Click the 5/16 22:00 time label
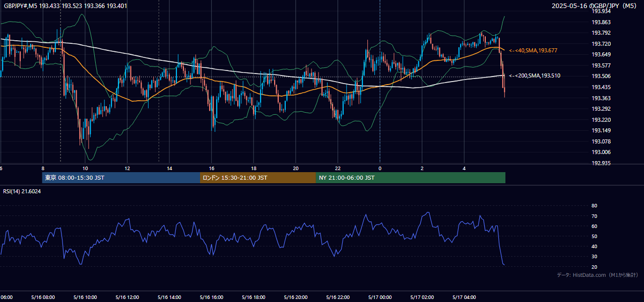The height and width of the screenshot is (302, 644). point(338,297)
